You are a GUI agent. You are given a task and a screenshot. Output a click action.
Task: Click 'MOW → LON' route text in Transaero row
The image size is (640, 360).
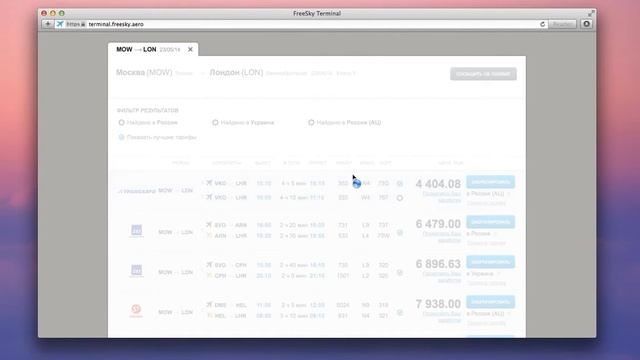coord(176,191)
